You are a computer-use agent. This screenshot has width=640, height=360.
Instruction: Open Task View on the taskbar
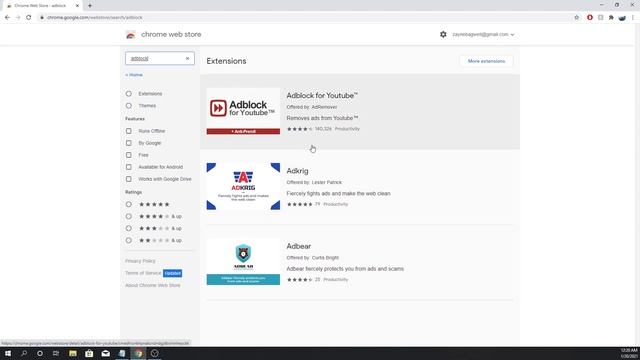tap(56, 353)
